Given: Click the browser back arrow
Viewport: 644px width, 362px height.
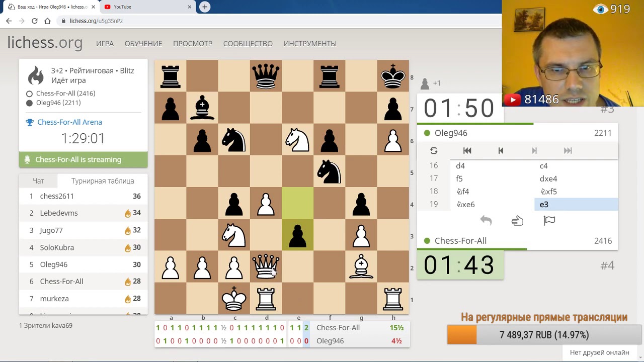Looking at the screenshot, I should pyautogui.click(x=9, y=21).
